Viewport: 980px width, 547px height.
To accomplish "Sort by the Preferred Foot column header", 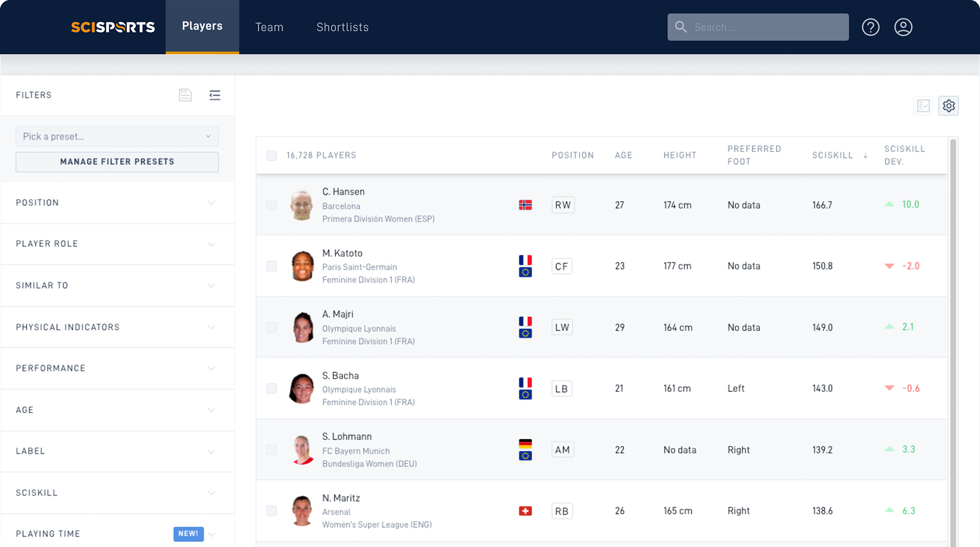I will tap(754, 155).
